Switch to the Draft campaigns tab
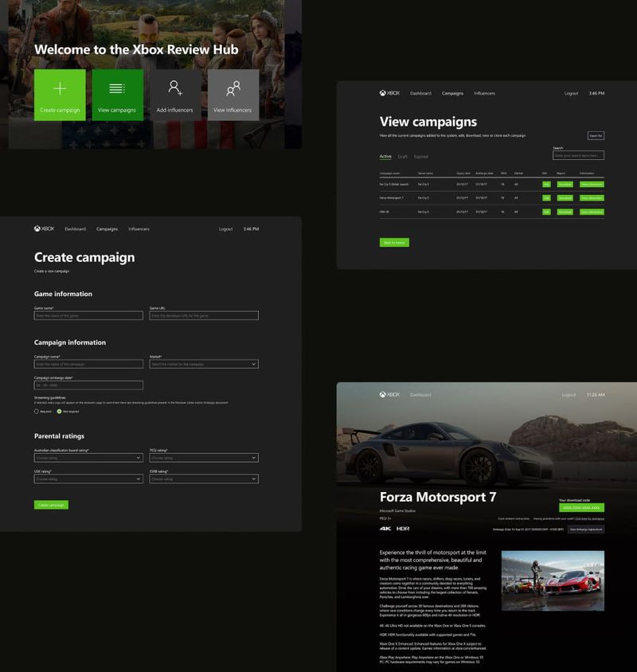This screenshot has height=672, width=637. coord(403,156)
